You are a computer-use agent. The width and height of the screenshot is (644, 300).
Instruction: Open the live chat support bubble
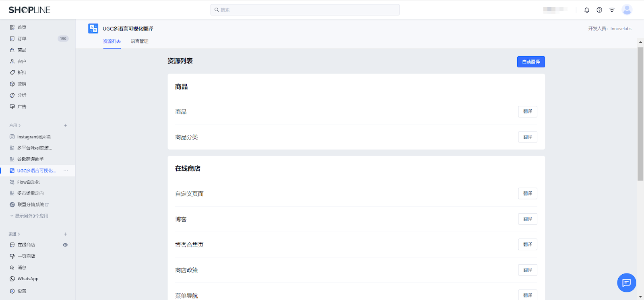[626, 283]
